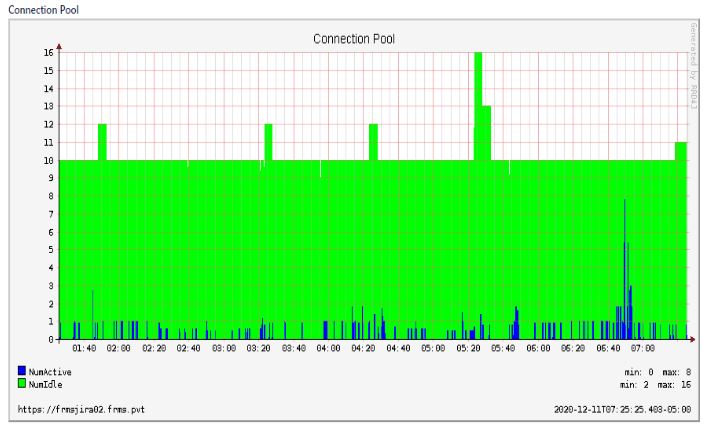Viewport: 713px width, 430px height.
Task: Click the 06:00 time axis label
Action: (x=538, y=348)
